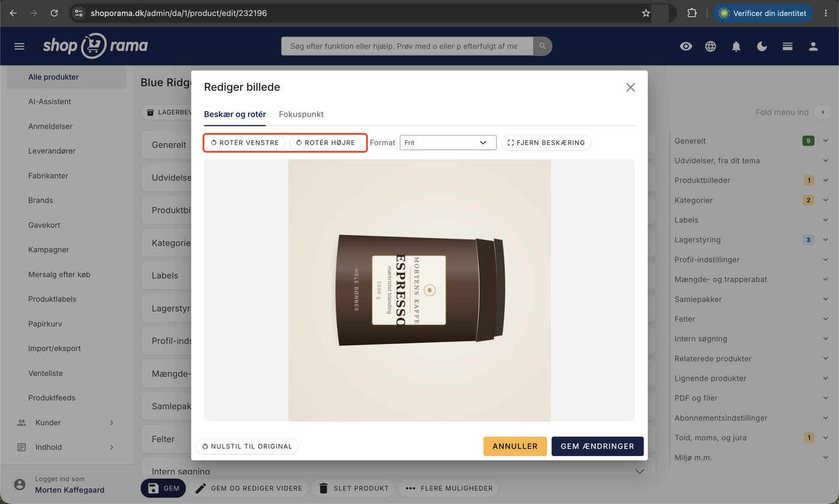Click the stacked-bars icon in header

tap(787, 46)
